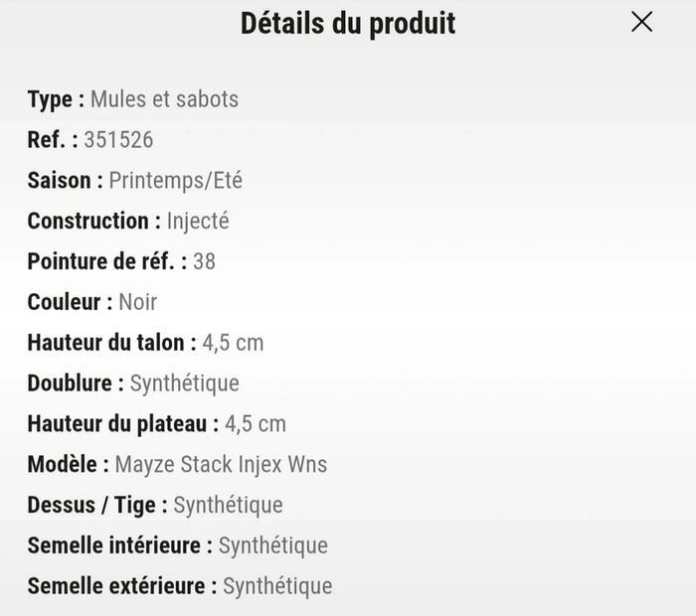Click the reference number 351526

click(x=118, y=140)
